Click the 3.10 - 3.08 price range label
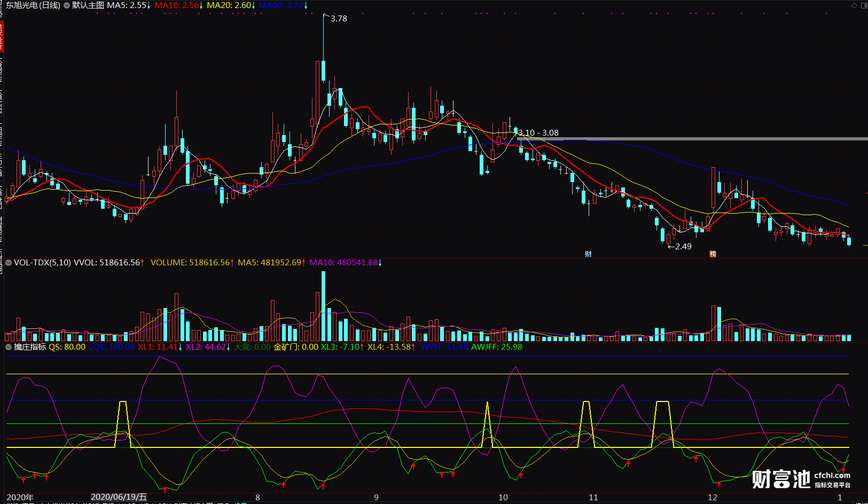Screen dimensions: 868x504 pyautogui.click(x=538, y=133)
